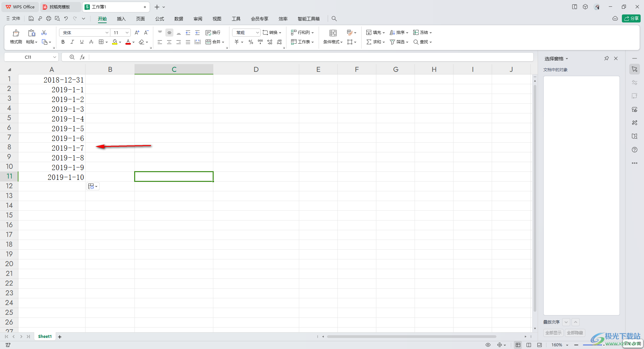Click the more options dots in sidebar
The height and width of the screenshot is (349, 644).
click(x=635, y=163)
